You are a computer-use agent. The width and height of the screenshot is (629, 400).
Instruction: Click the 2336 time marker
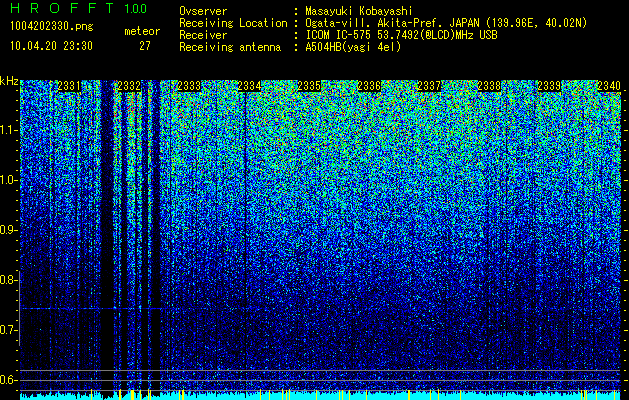tap(369, 86)
